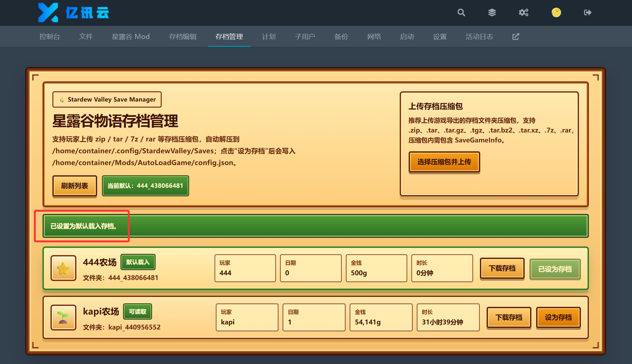Open the search magnifier icon
The height and width of the screenshot is (364, 632).
tap(461, 12)
